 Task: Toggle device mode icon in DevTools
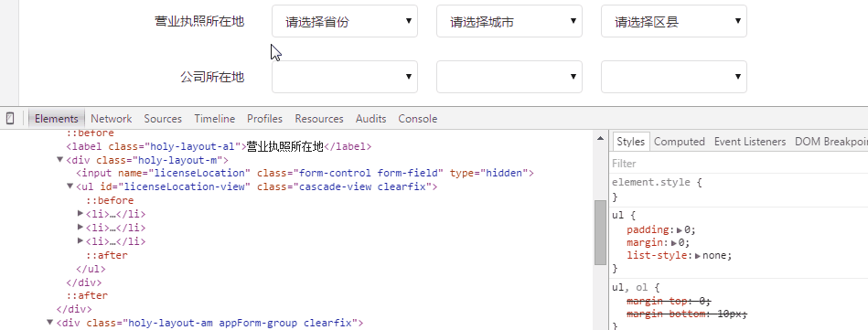[x=10, y=119]
